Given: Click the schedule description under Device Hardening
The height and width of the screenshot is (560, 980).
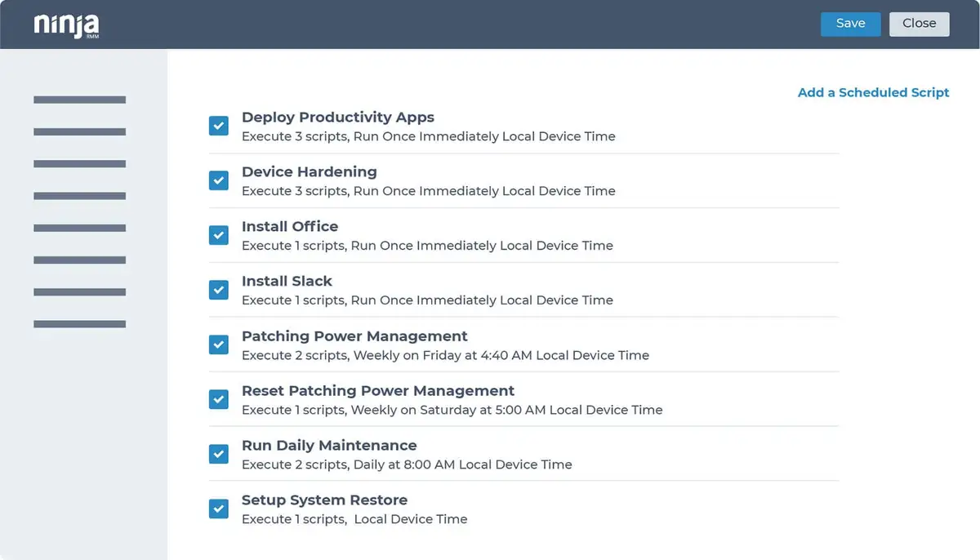Looking at the screenshot, I should (x=429, y=191).
